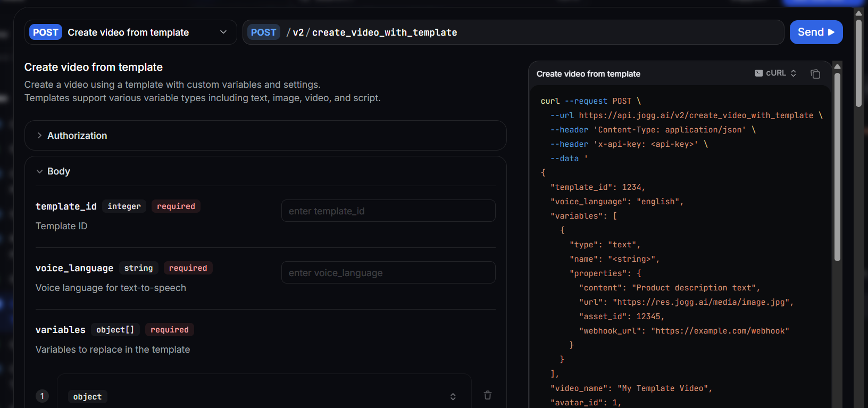This screenshot has width=868, height=408.
Task: Click the '"webhook_url"' code line
Action: pyautogui.click(x=684, y=331)
